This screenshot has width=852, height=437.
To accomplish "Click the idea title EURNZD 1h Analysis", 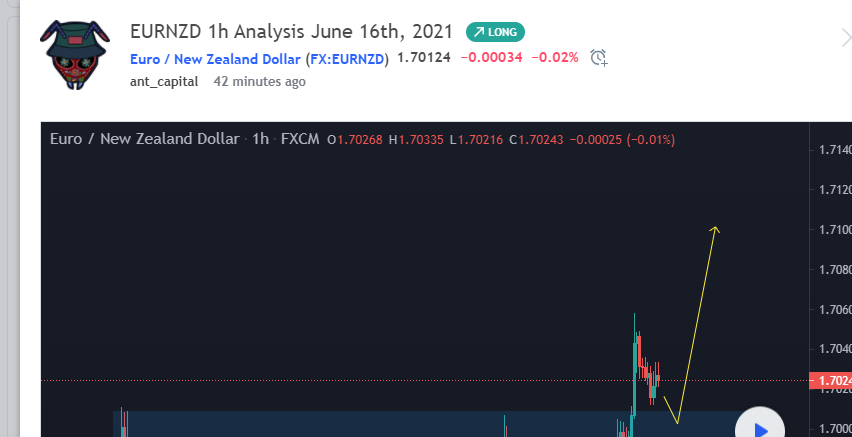I will point(290,32).
